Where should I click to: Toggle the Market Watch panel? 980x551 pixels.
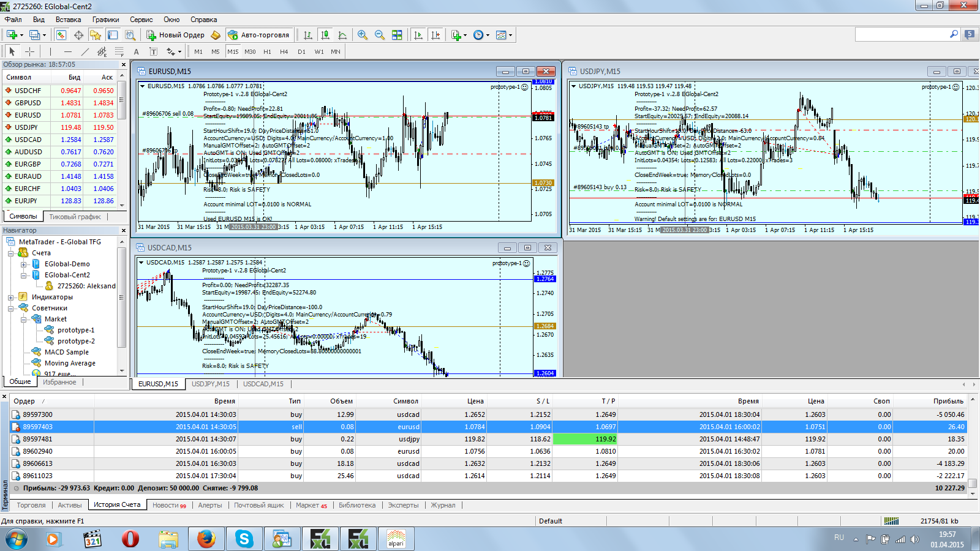(61, 35)
